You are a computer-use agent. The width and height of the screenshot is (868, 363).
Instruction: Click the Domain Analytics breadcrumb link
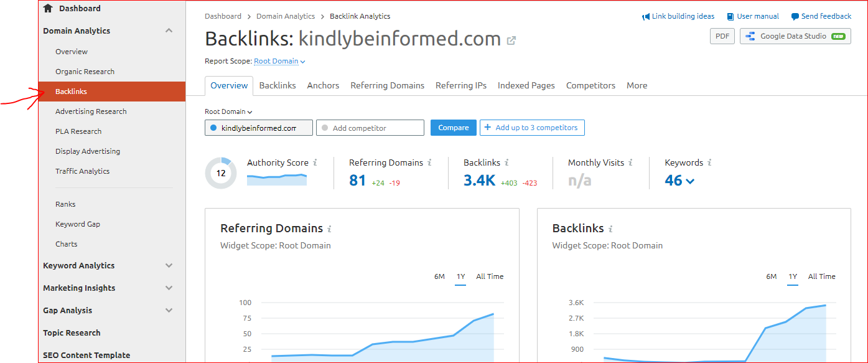[x=286, y=16]
